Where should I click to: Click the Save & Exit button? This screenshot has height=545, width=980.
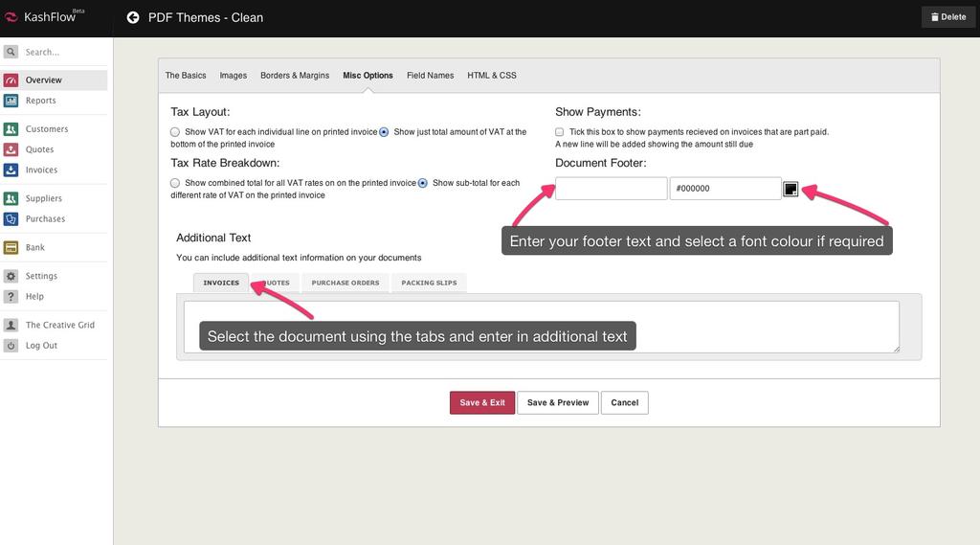(482, 402)
